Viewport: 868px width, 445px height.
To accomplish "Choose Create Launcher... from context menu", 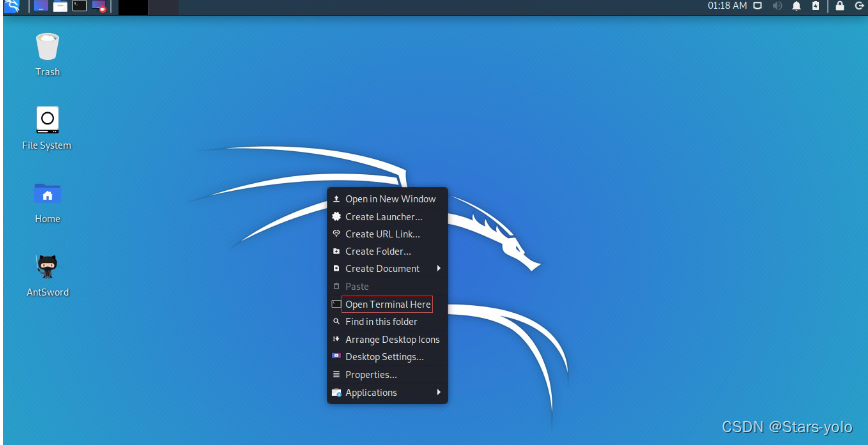I will (x=388, y=216).
